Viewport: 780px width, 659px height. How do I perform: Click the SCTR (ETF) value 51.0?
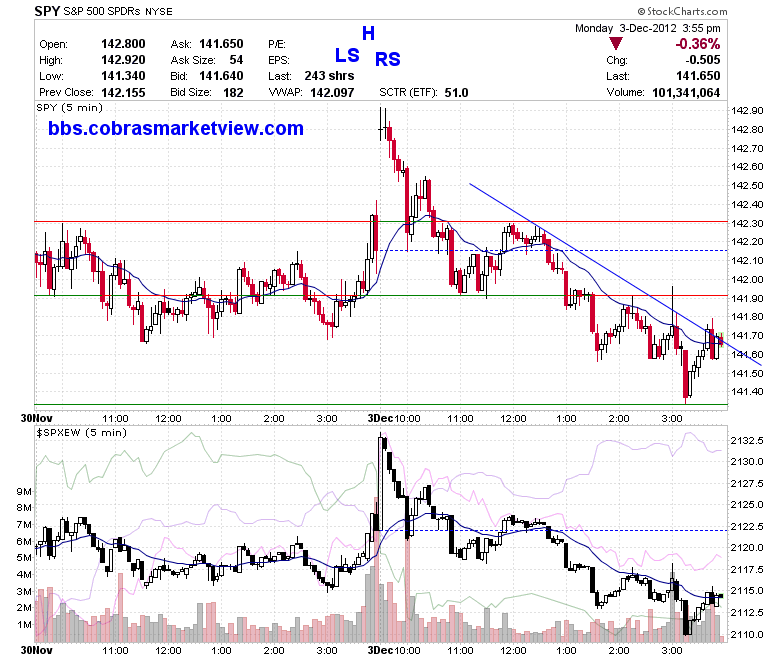[x=457, y=93]
